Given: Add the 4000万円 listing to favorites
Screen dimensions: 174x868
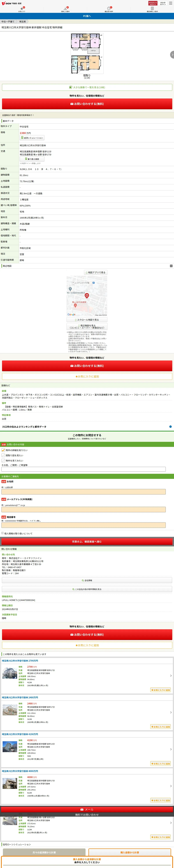Looking at the screenshot, I should [161, 800].
